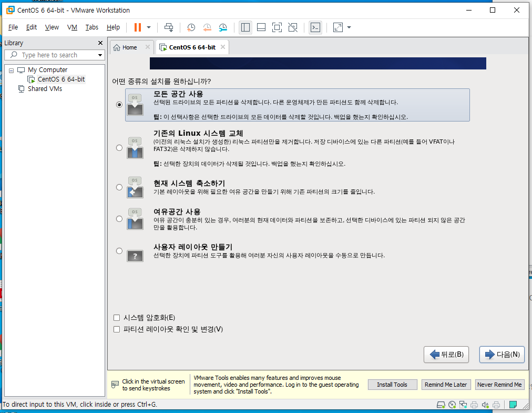Select the '여유공간 사용' radio option
The image size is (532, 413).
(119, 219)
